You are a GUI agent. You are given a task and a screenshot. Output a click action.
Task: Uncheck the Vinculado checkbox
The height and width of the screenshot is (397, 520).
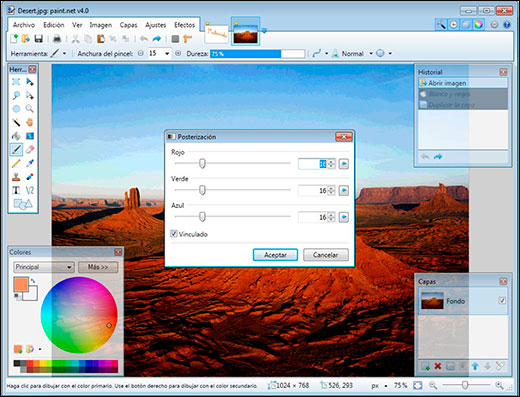174,234
